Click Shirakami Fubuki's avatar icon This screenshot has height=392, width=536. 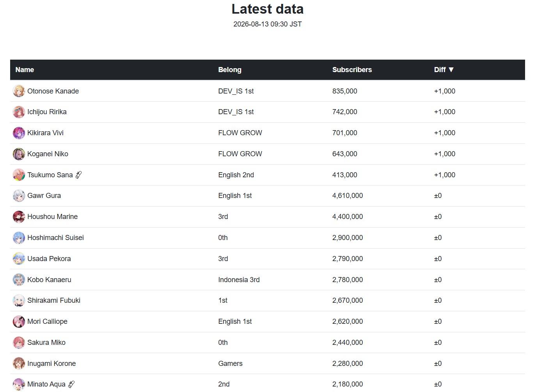pos(19,300)
